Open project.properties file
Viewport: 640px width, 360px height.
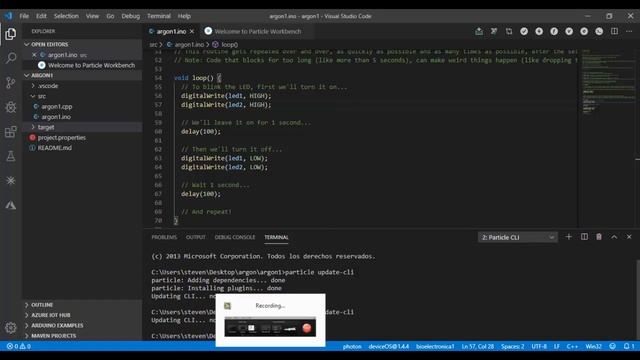pos(62,138)
